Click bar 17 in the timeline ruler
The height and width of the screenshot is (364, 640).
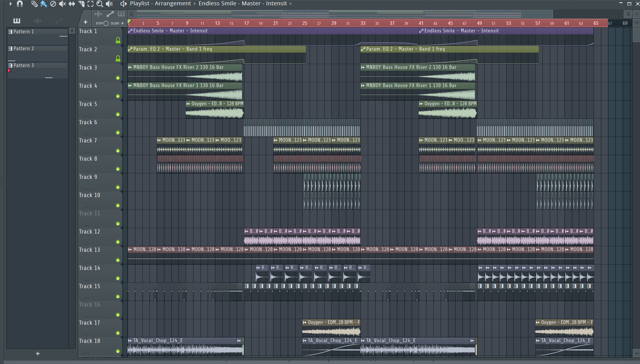(x=246, y=23)
